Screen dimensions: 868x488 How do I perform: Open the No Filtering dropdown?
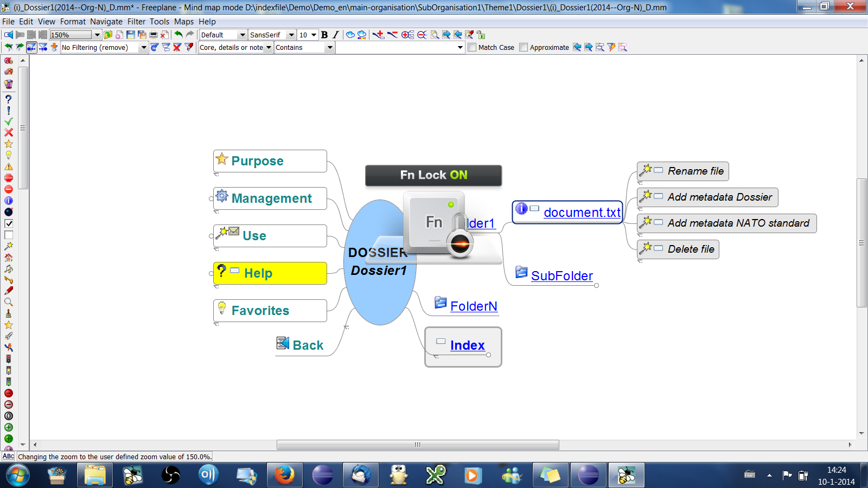pyautogui.click(x=144, y=48)
